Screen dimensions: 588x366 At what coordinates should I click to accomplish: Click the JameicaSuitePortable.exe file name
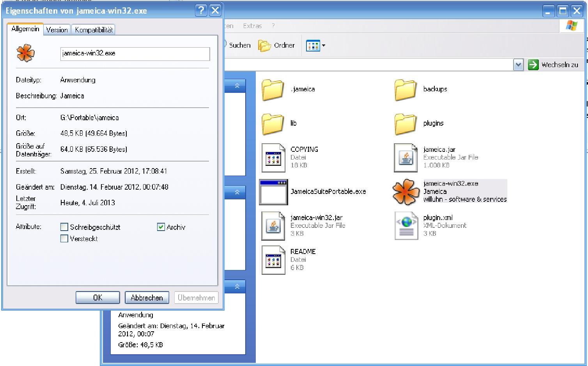(328, 192)
